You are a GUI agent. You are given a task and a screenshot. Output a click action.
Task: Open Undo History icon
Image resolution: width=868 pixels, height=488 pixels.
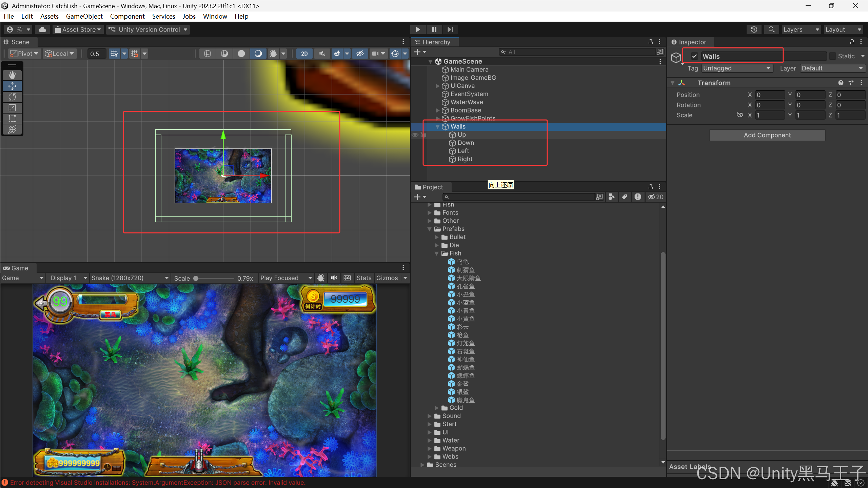point(754,29)
